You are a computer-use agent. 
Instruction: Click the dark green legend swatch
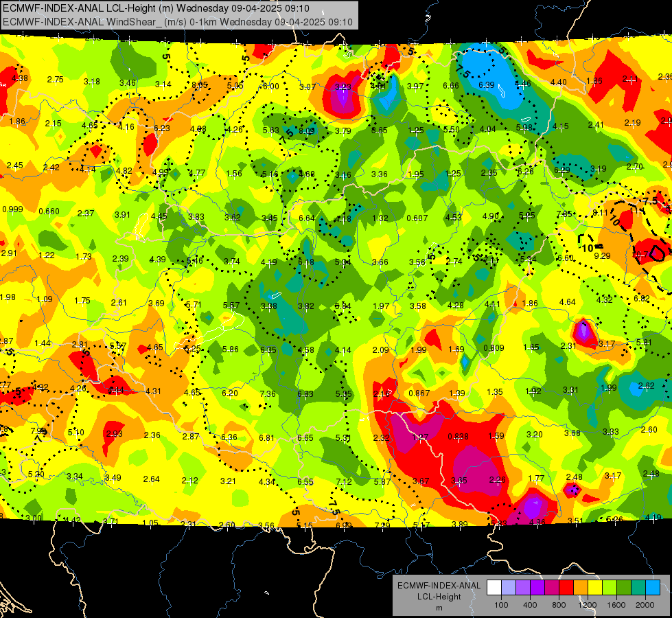(x=623, y=588)
